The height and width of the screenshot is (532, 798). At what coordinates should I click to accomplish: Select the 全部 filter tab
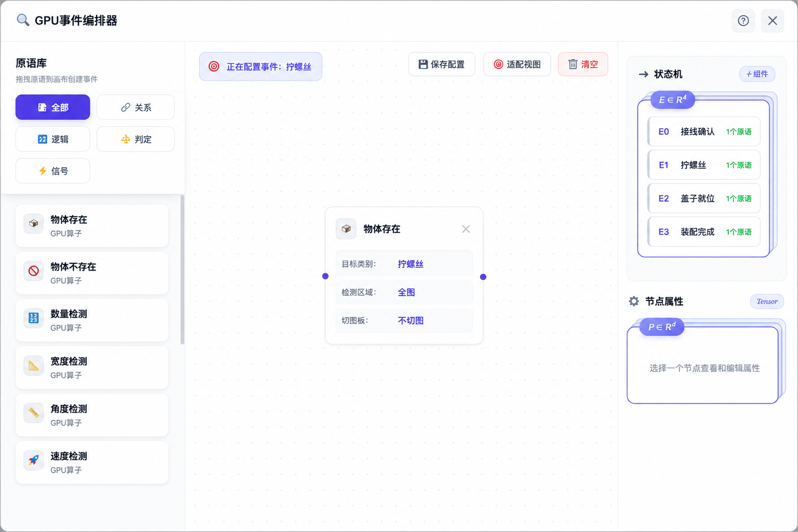[53, 108]
